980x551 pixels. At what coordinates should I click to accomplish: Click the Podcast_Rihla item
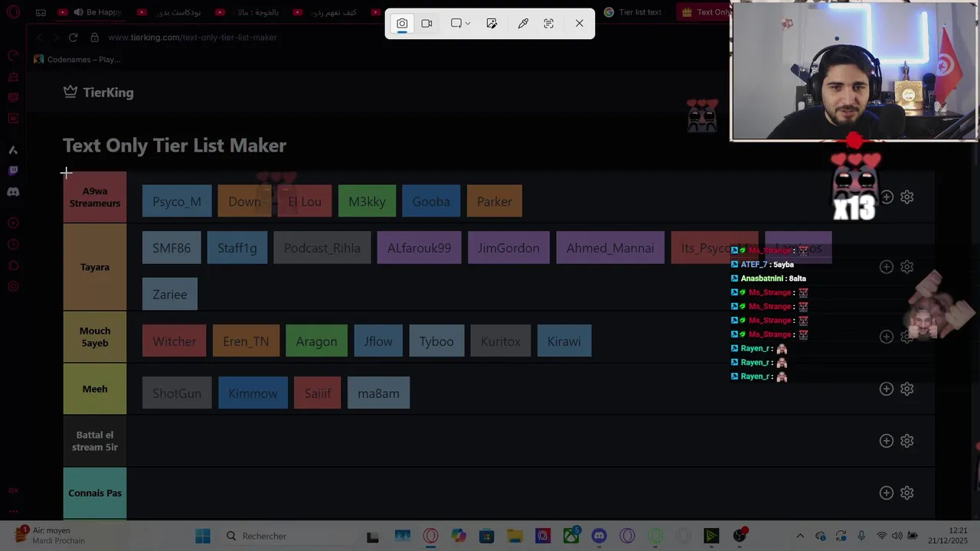[322, 248]
